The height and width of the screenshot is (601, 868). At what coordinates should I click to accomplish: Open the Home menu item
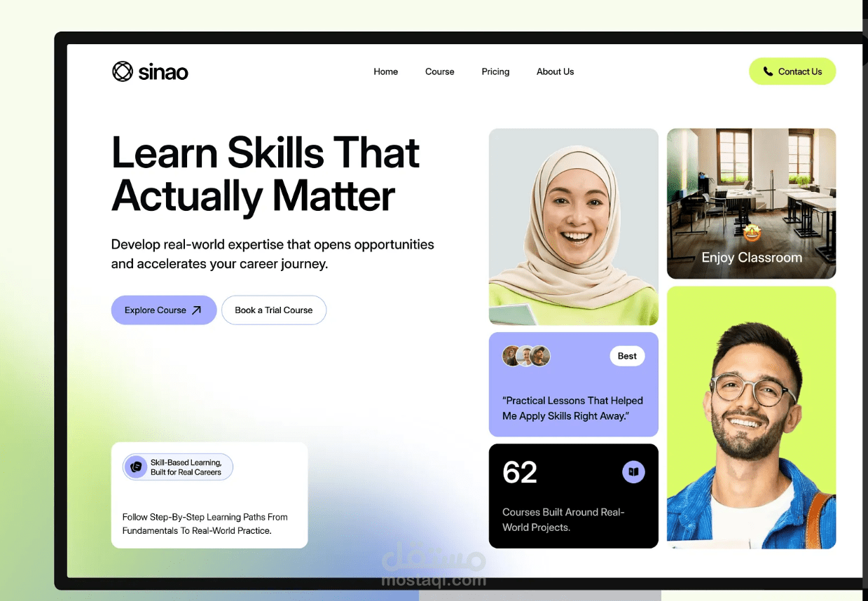point(385,71)
